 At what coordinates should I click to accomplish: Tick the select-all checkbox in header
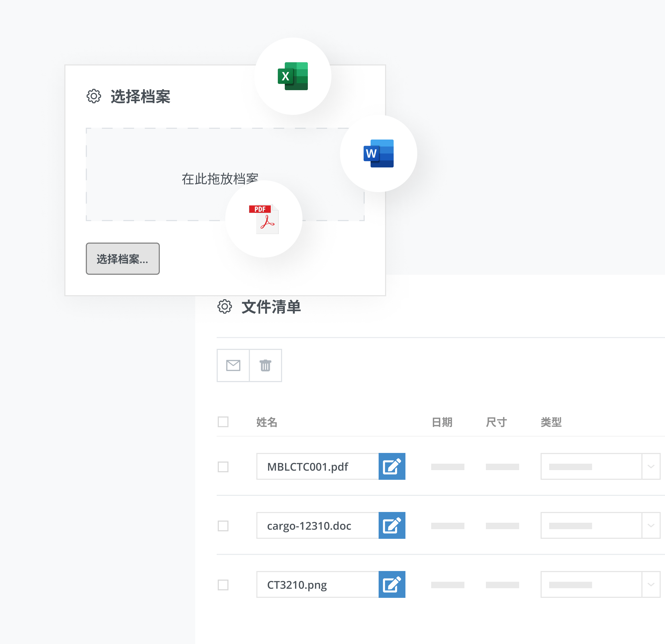click(223, 422)
